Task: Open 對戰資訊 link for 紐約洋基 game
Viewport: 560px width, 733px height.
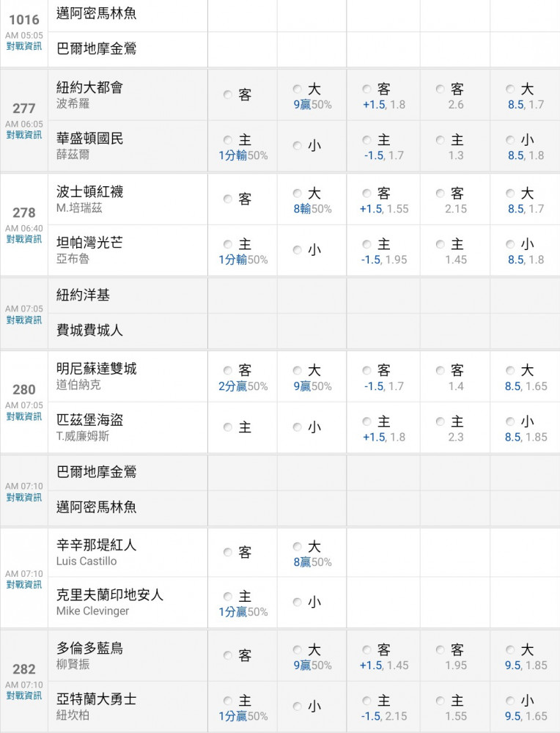Action: point(24,320)
